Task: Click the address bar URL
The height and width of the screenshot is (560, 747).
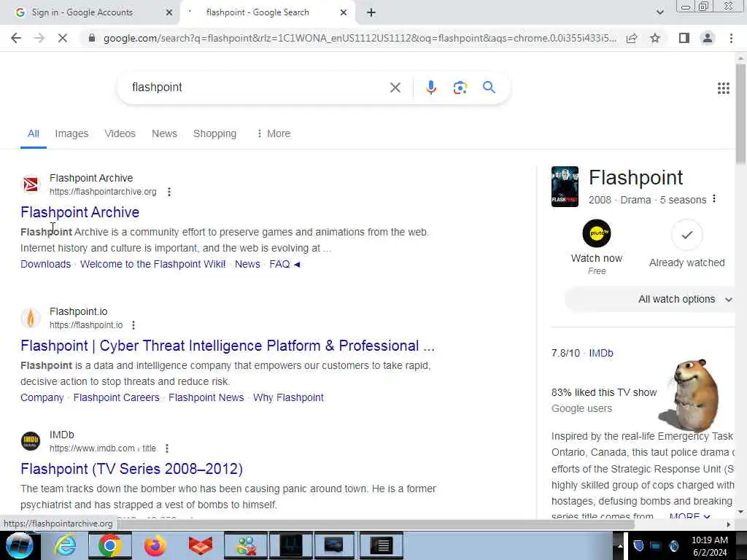Action: pos(360,38)
